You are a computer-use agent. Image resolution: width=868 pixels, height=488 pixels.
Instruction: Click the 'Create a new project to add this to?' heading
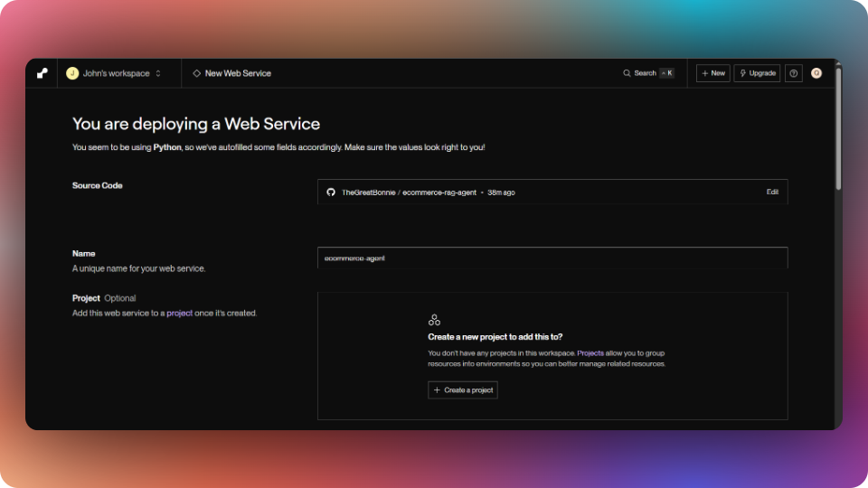coord(495,337)
